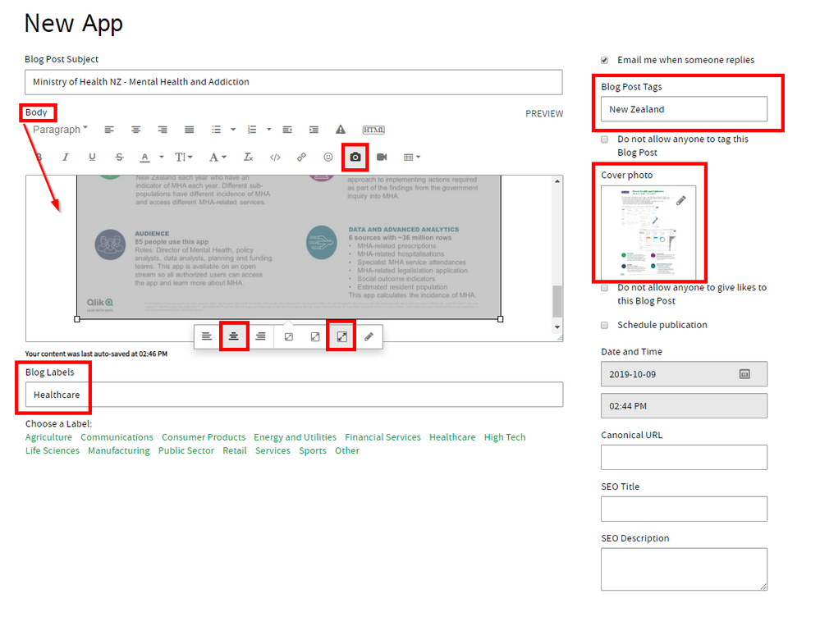Uncheck Email me when someone replies
Image resolution: width=820 pixels, height=644 pixels.
[x=605, y=60]
